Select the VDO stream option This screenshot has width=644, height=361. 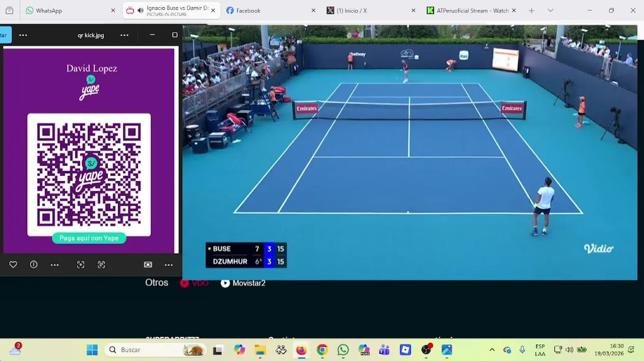coord(194,283)
